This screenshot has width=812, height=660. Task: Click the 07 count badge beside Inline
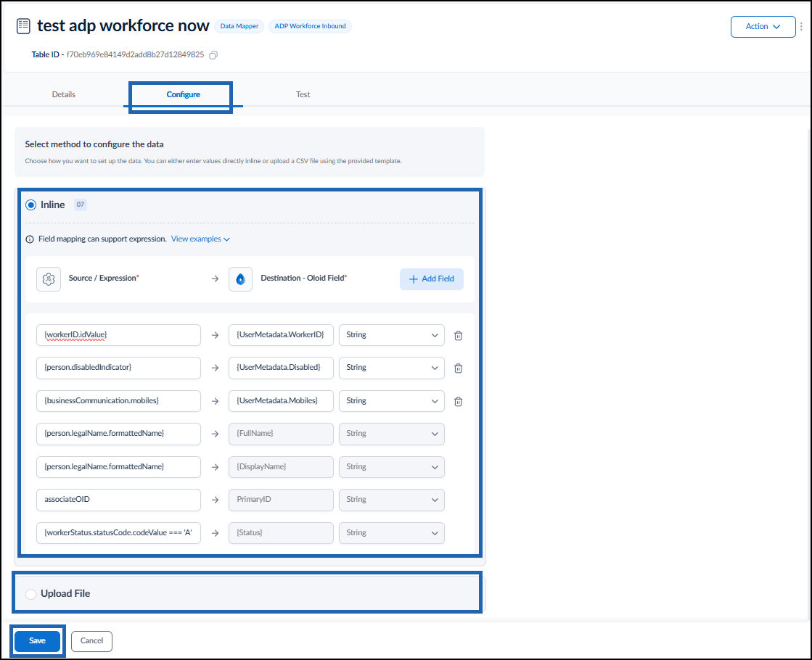[81, 205]
